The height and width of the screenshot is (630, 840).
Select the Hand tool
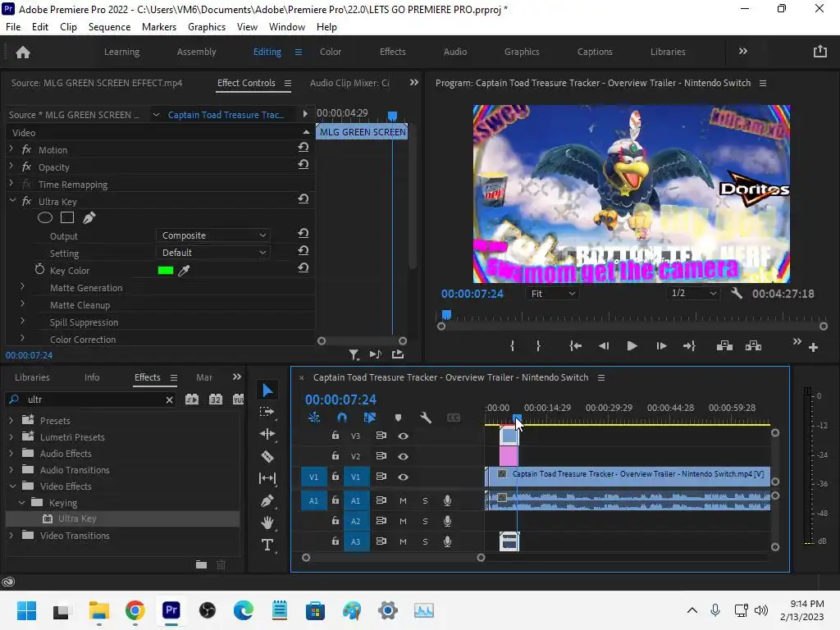point(267,523)
